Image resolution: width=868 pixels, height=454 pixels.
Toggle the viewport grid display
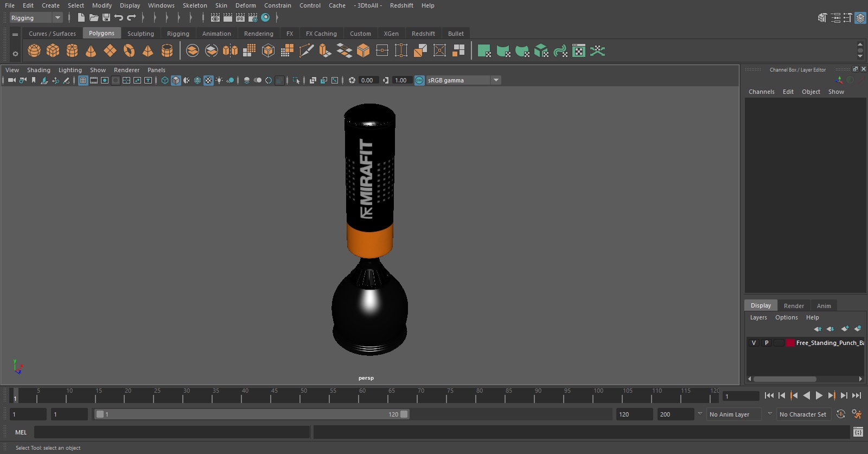83,80
